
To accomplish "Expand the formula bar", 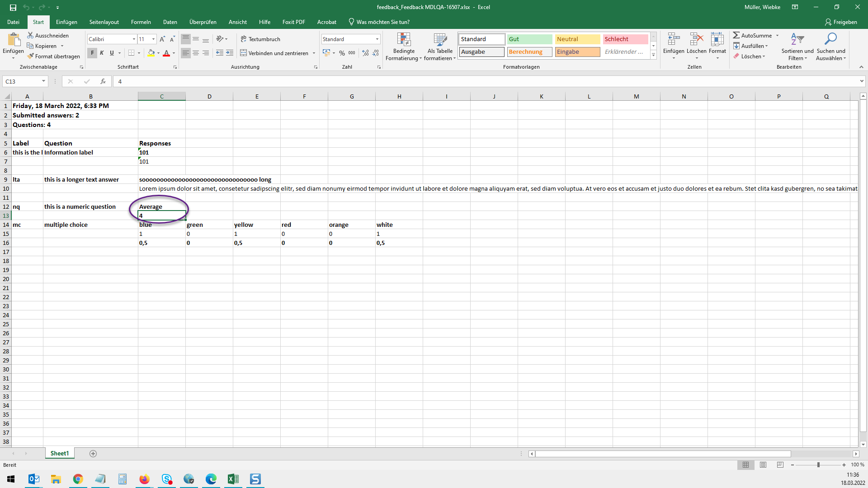I will 862,81.
